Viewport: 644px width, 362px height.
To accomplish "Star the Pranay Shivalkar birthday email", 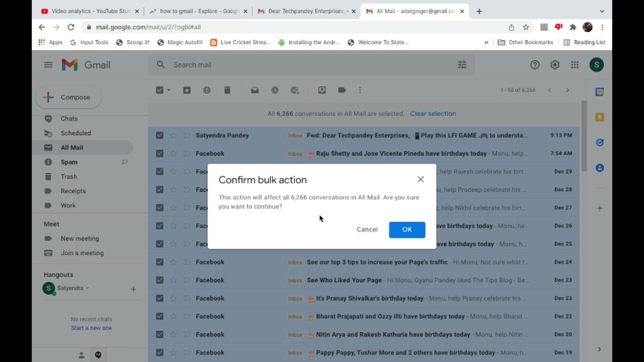I will tap(173, 298).
